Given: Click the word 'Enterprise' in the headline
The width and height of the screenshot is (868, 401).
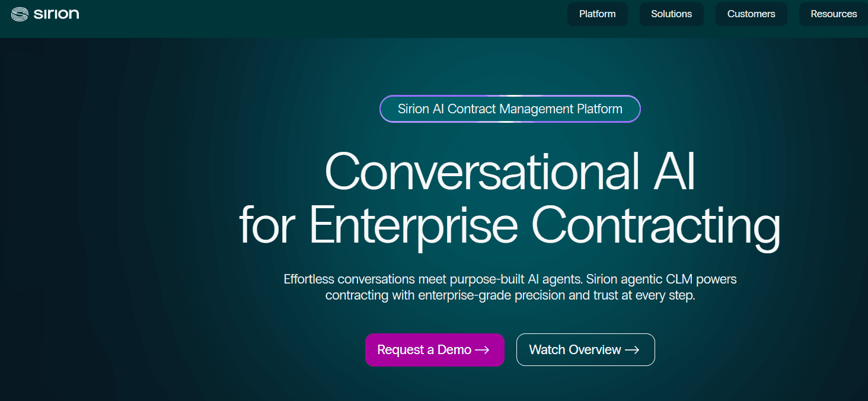Looking at the screenshot, I should pos(413,226).
